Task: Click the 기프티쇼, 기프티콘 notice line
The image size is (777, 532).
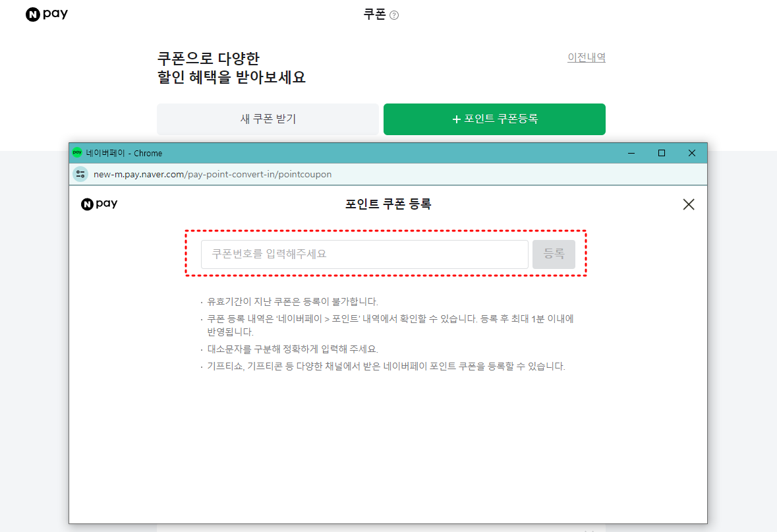Action: (386, 367)
